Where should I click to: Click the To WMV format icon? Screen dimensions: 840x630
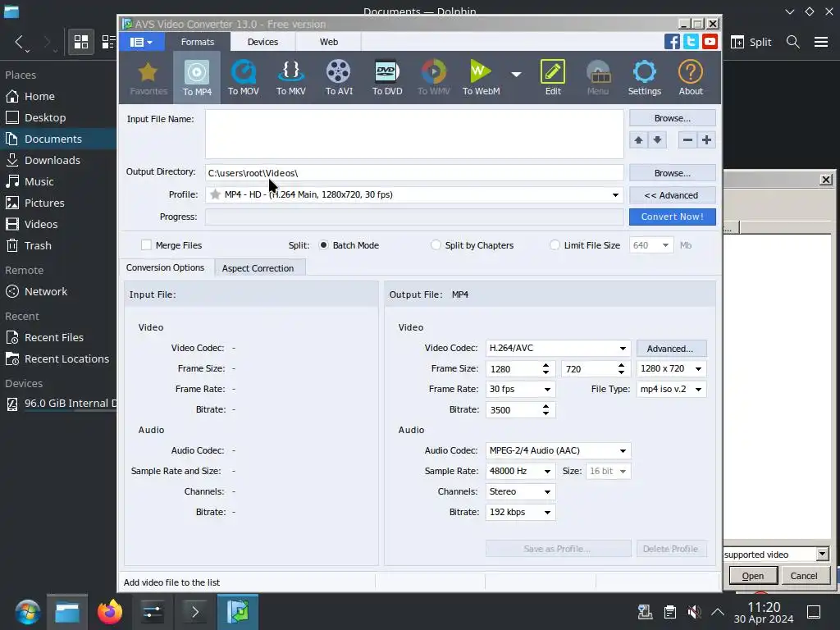(433, 78)
